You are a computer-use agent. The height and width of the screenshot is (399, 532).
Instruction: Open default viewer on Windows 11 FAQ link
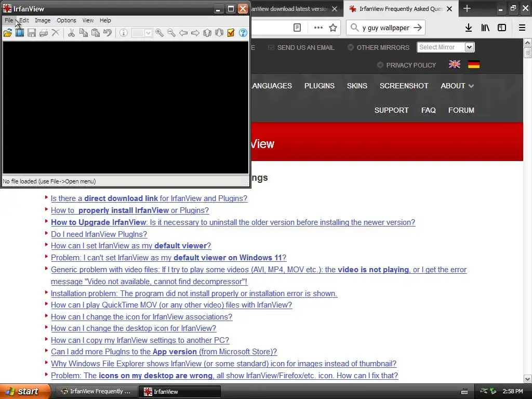(x=169, y=258)
